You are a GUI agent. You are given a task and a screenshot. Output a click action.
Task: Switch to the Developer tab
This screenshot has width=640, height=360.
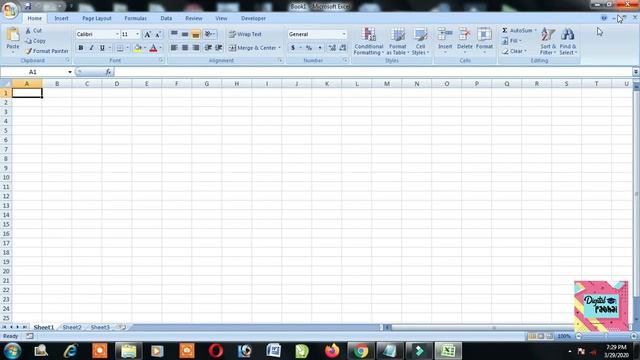(253, 18)
